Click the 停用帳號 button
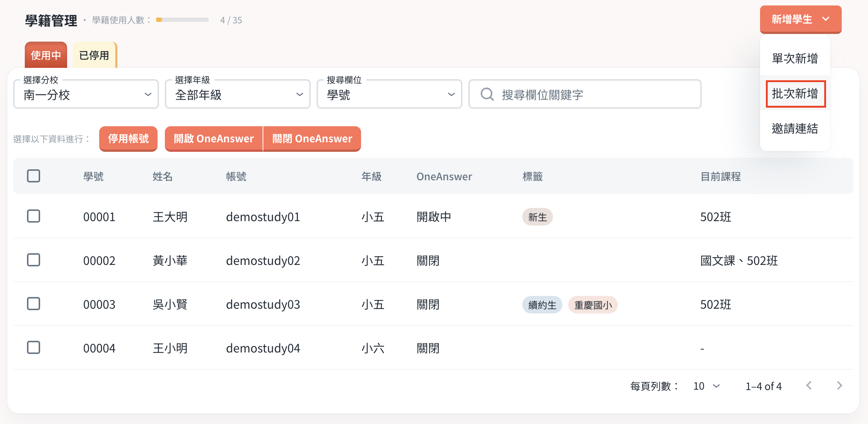The image size is (868, 424). pyautogui.click(x=128, y=139)
